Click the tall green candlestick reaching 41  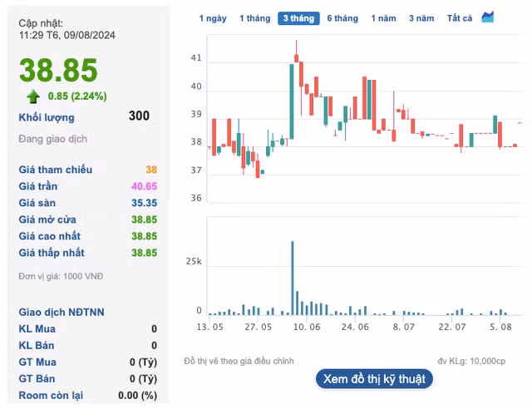pos(292,101)
